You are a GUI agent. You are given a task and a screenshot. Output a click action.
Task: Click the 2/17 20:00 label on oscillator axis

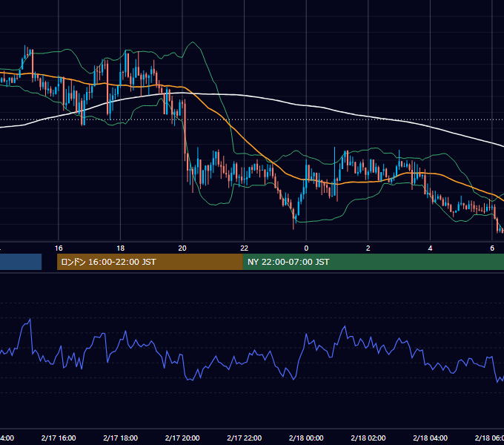[x=182, y=438]
